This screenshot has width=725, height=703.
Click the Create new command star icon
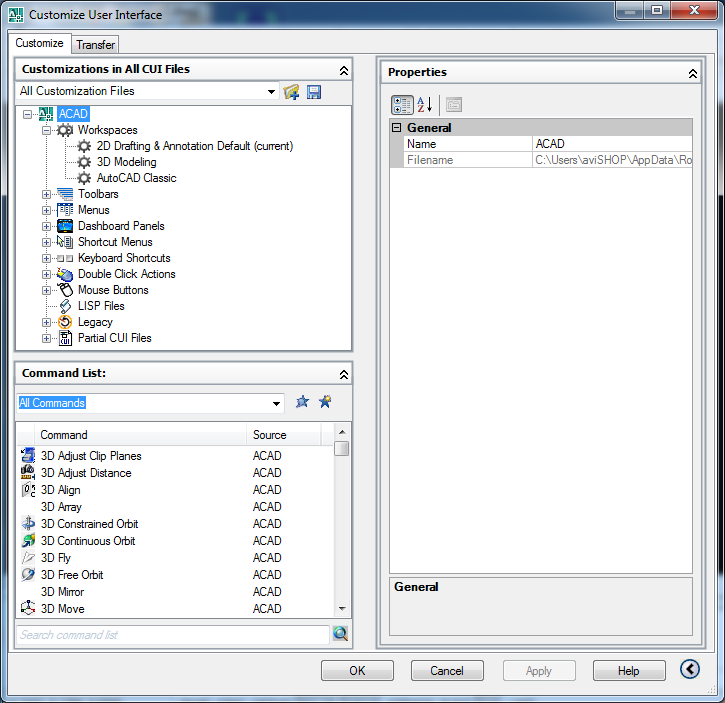(326, 401)
